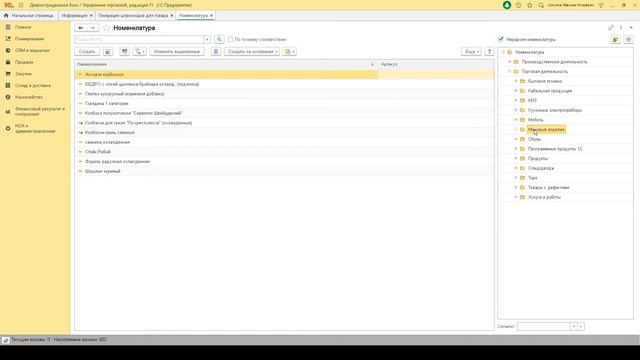Viewport: 640px width, 360px height.
Task: Click the Создать button
Action: 87,51
